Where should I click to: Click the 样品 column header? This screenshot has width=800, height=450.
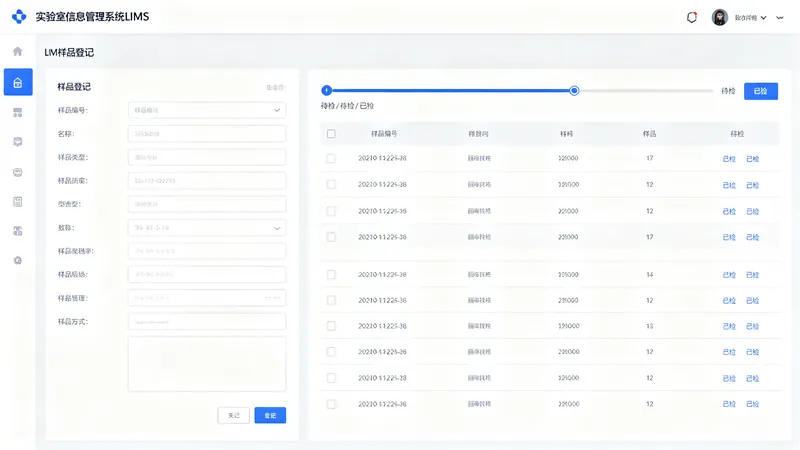[x=649, y=134]
